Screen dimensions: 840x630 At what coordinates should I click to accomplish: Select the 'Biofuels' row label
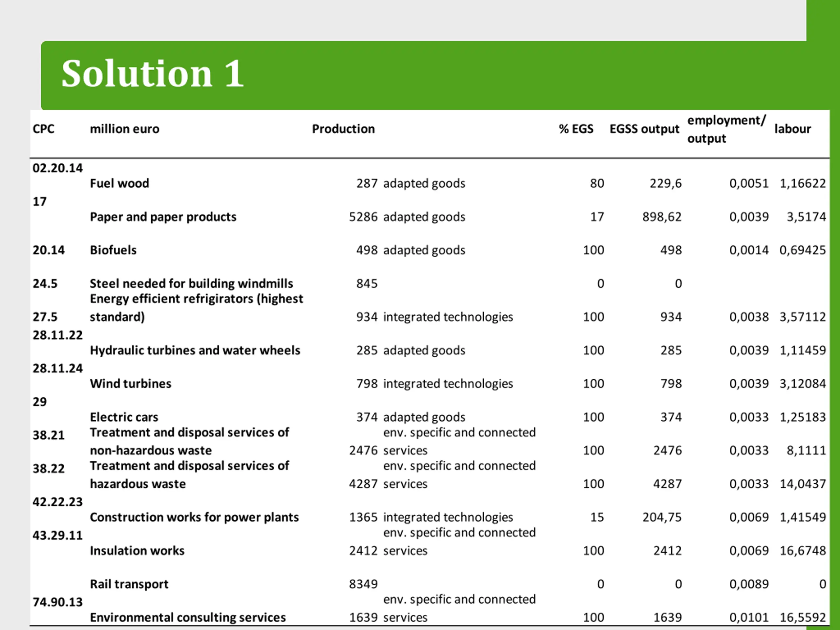coord(113,250)
